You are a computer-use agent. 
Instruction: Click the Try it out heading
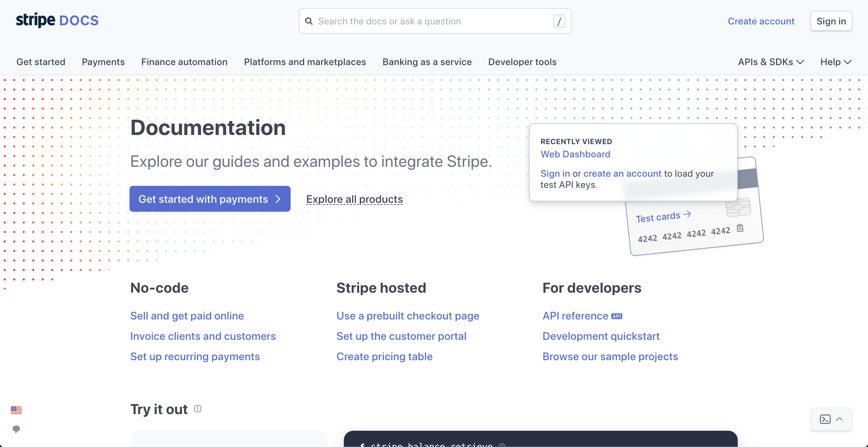tap(159, 409)
